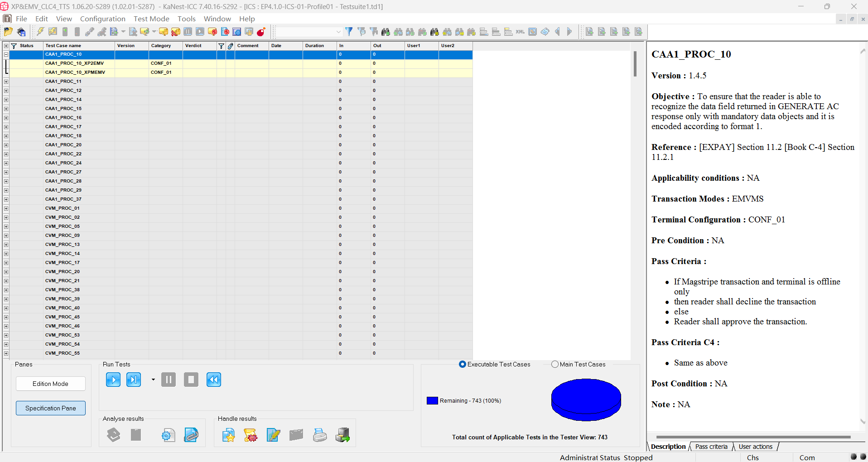This screenshot has width=868, height=462.
Task: Switch to the Pass criteria tab
Action: tap(711, 447)
